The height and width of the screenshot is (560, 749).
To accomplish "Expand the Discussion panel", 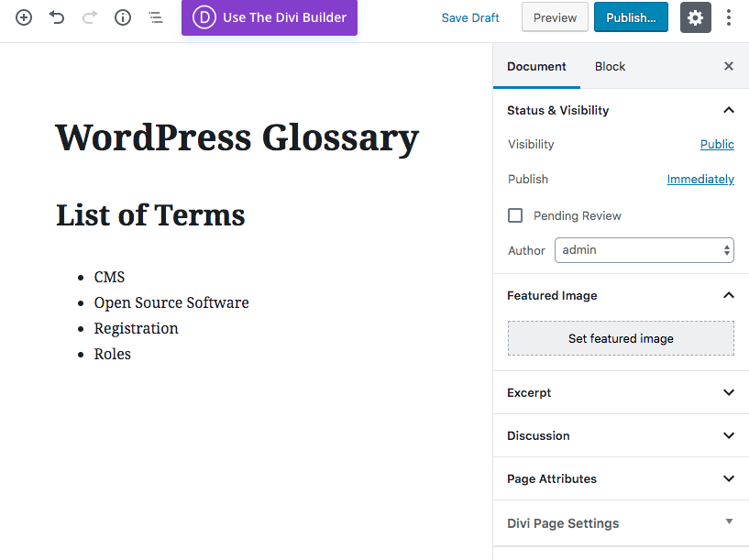I will pyautogui.click(x=729, y=435).
